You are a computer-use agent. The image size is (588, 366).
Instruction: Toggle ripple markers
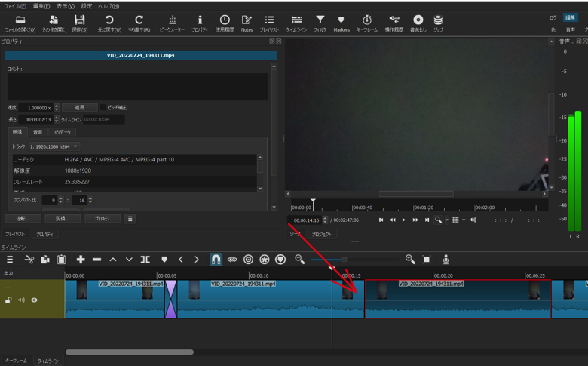point(280,260)
